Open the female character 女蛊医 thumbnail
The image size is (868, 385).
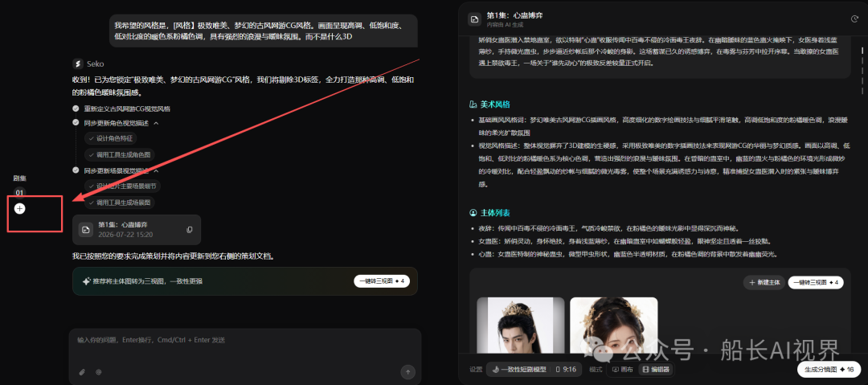point(614,326)
